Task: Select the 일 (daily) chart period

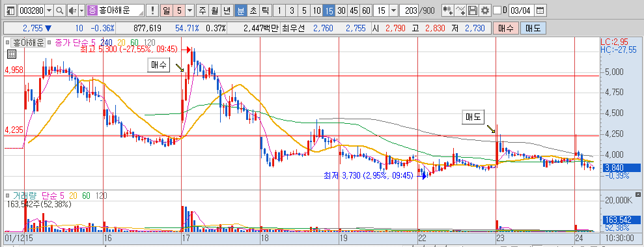Action: 166,10
